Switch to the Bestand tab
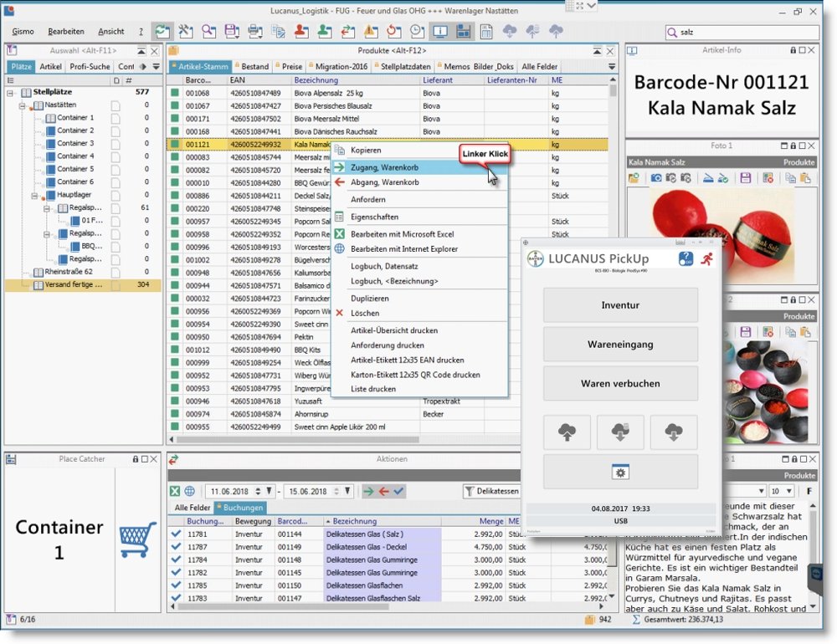 coord(254,66)
